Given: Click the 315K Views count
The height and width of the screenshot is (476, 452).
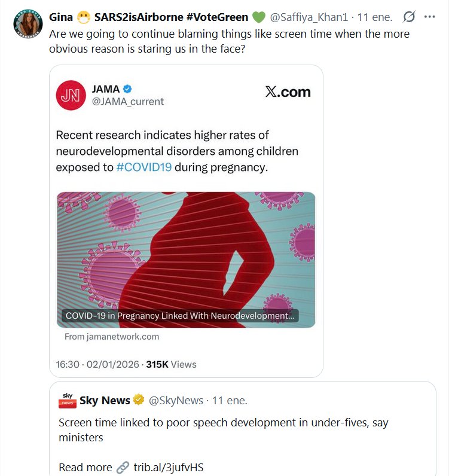Looking at the screenshot, I should (x=171, y=364).
